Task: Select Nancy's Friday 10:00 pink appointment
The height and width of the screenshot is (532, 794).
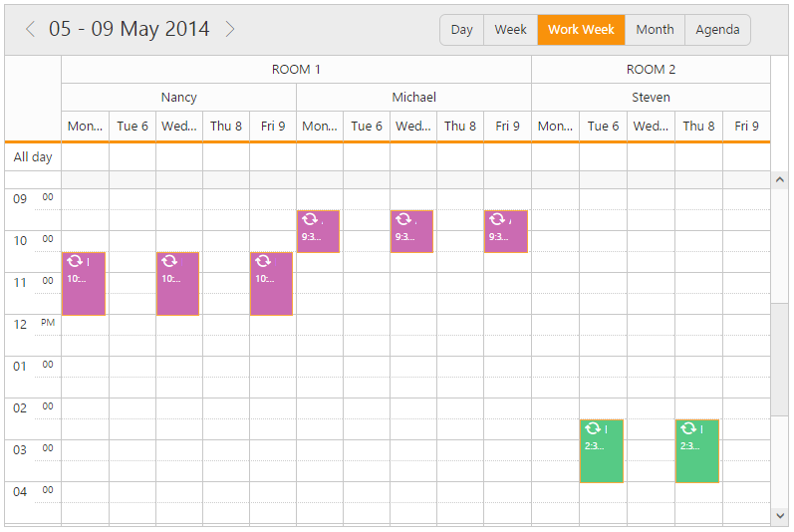Action: pos(271,289)
